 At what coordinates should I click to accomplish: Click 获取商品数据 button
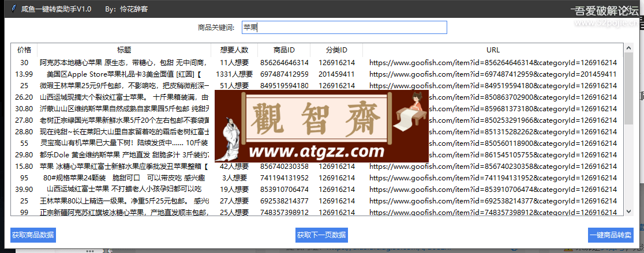(33, 235)
